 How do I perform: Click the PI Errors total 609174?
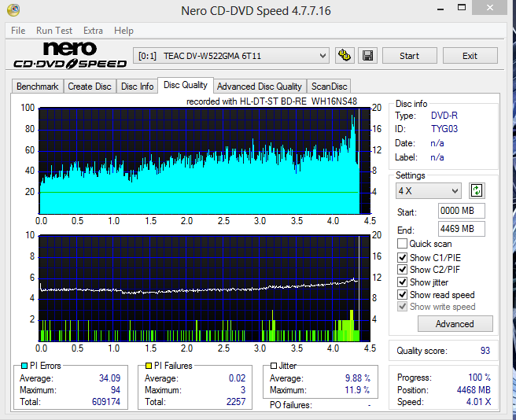[106, 402]
